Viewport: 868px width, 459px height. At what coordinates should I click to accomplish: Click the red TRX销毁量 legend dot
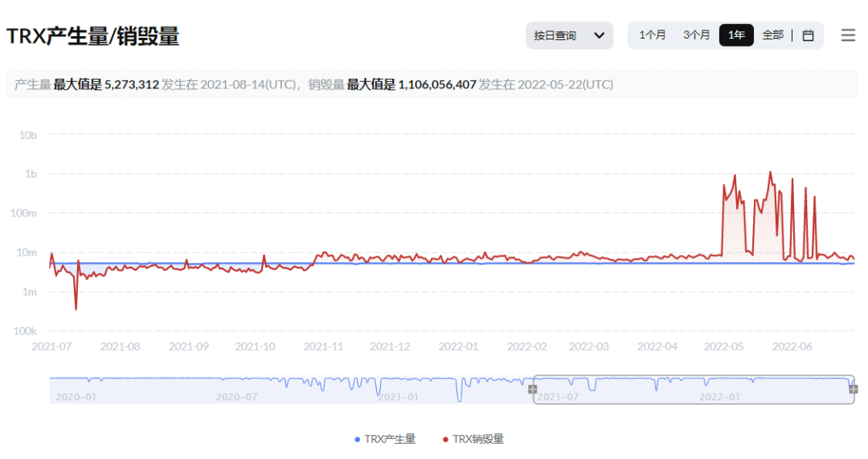pyautogui.click(x=445, y=440)
